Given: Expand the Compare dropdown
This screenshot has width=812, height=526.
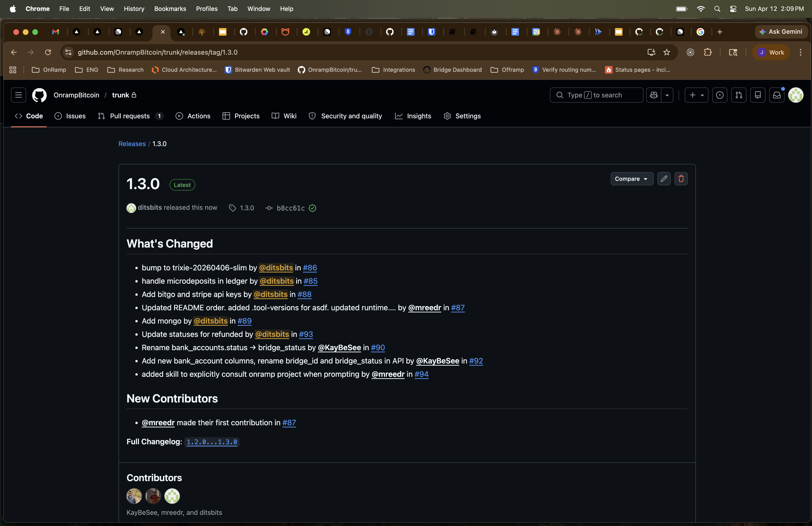Looking at the screenshot, I should 632,178.
